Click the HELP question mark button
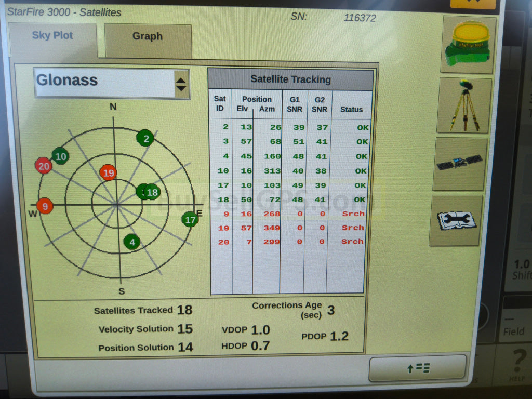The width and height of the screenshot is (532, 399). point(518,365)
